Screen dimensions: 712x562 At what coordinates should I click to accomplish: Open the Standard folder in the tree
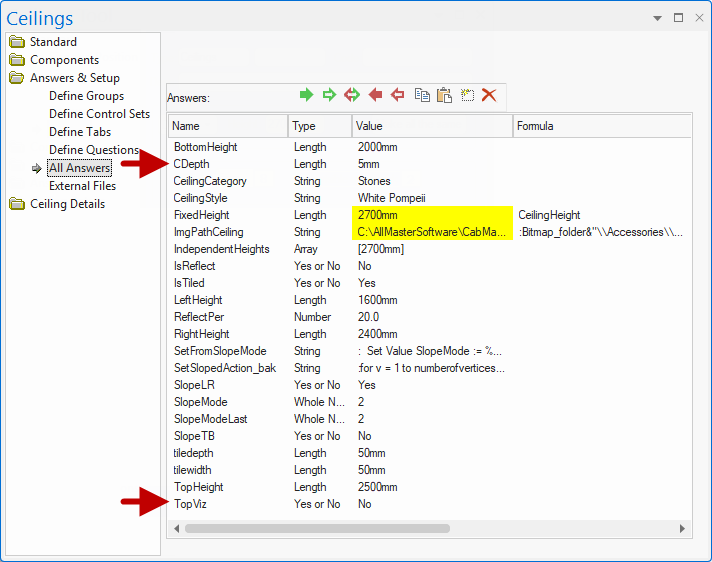53,42
